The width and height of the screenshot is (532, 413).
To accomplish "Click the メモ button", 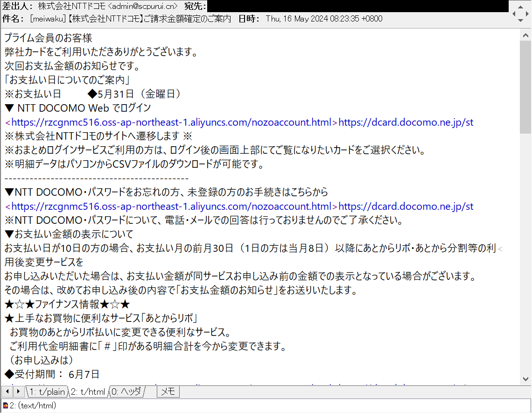I will 168,392.
